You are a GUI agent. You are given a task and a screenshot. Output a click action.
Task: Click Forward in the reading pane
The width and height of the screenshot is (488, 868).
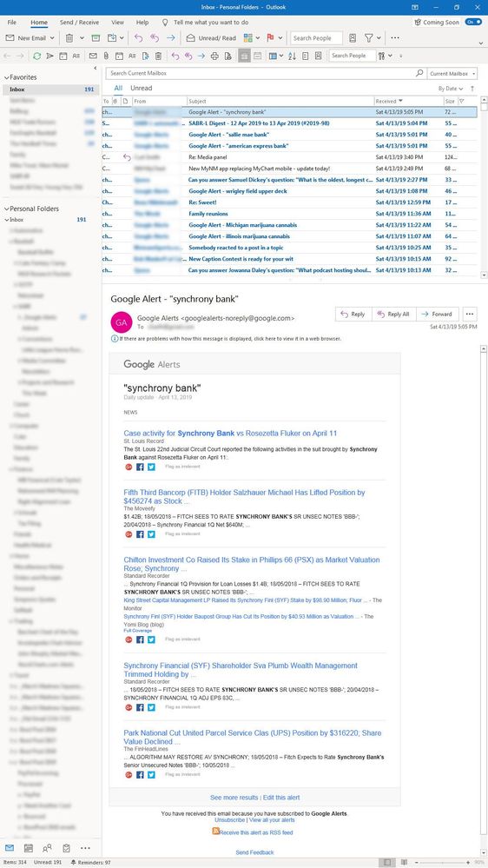437,314
